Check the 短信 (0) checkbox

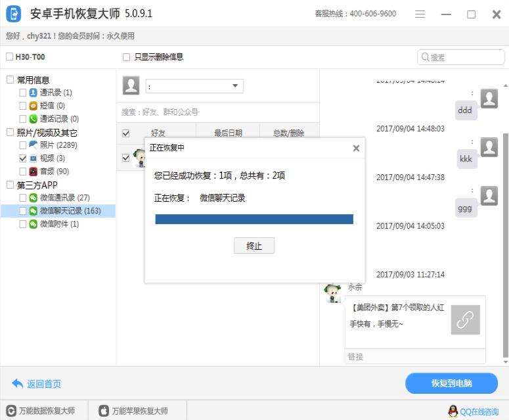click(x=23, y=106)
